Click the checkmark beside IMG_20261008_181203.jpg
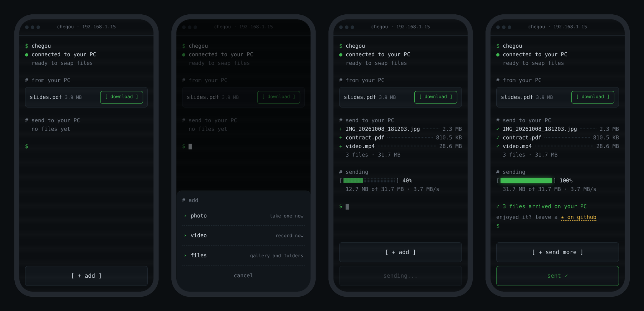The image size is (644, 311). coord(498,129)
